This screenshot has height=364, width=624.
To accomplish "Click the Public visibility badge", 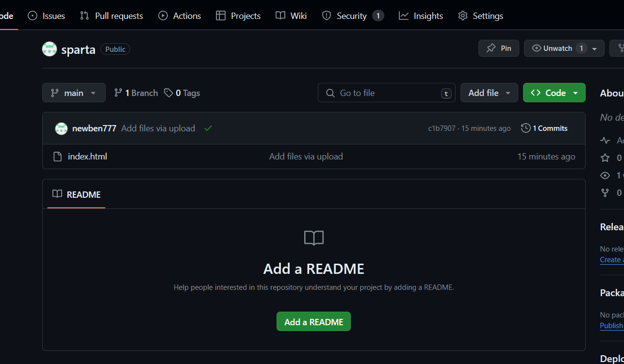I will (x=115, y=49).
